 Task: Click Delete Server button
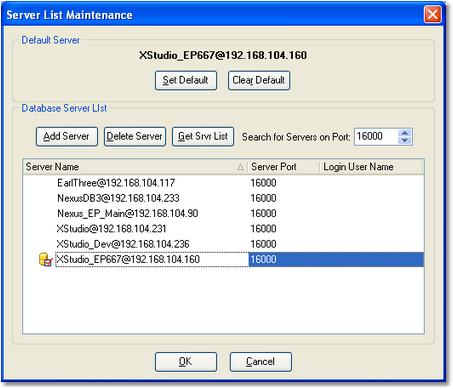point(135,136)
